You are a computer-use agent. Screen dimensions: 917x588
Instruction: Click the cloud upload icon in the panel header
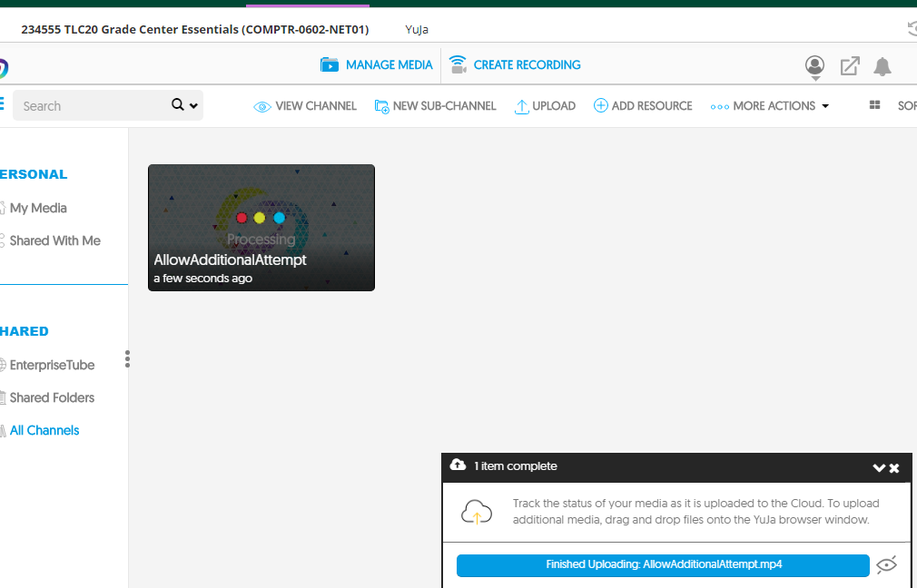pyautogui.click(x=458, y=465)
